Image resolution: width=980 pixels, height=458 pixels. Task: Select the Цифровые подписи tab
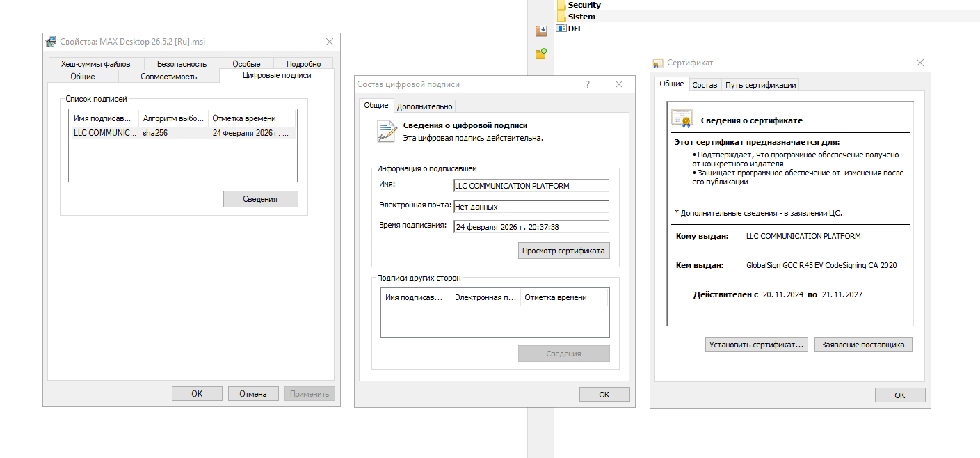(277, 75)
